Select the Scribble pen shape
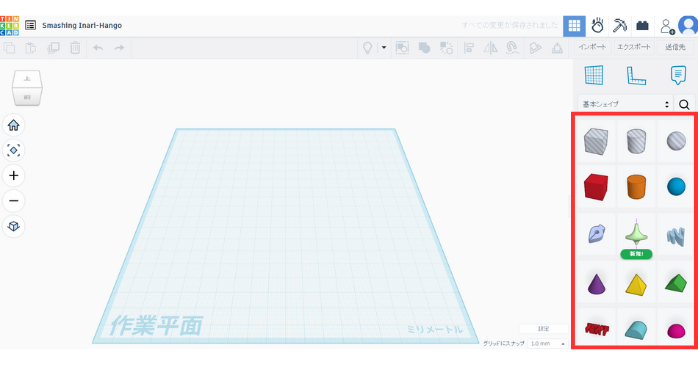This screenshot has height=365, width=698. click(x=596, y=234)
